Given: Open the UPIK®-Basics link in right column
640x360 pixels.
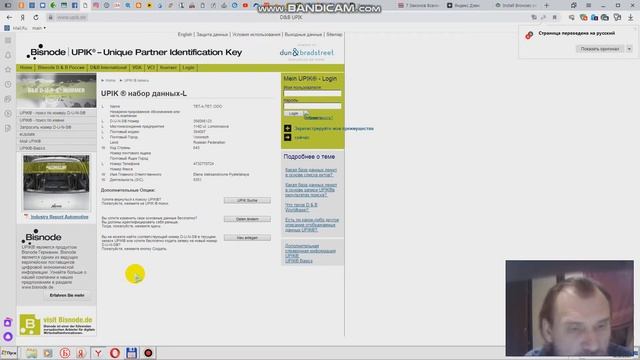Looking at the screenshot, I should pos(299,261).
